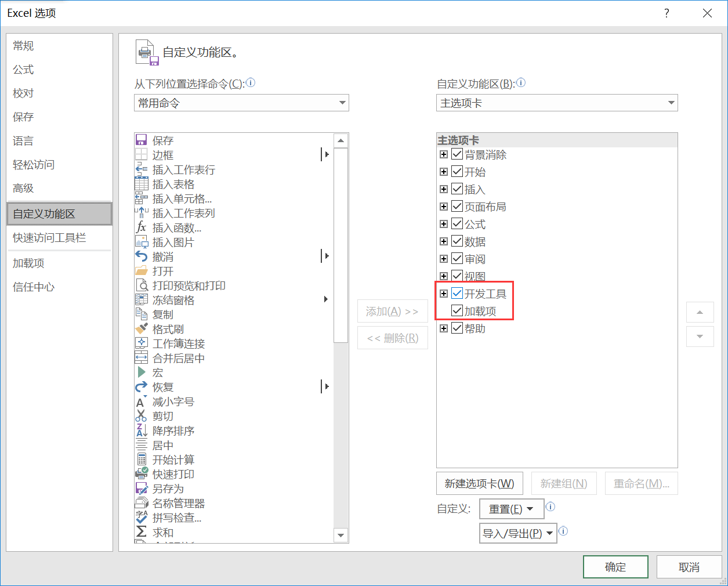Image resolution: width=728 pixels, height=586 pixels.
Task: Open the 导入/导出 dropdown
Action: pos(518,533)
